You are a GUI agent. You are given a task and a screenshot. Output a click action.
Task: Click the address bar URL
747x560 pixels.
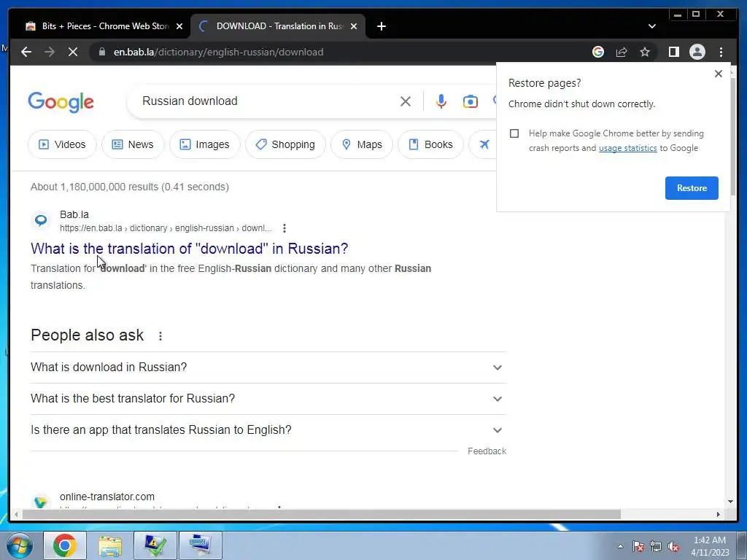(x=218, y=52)
